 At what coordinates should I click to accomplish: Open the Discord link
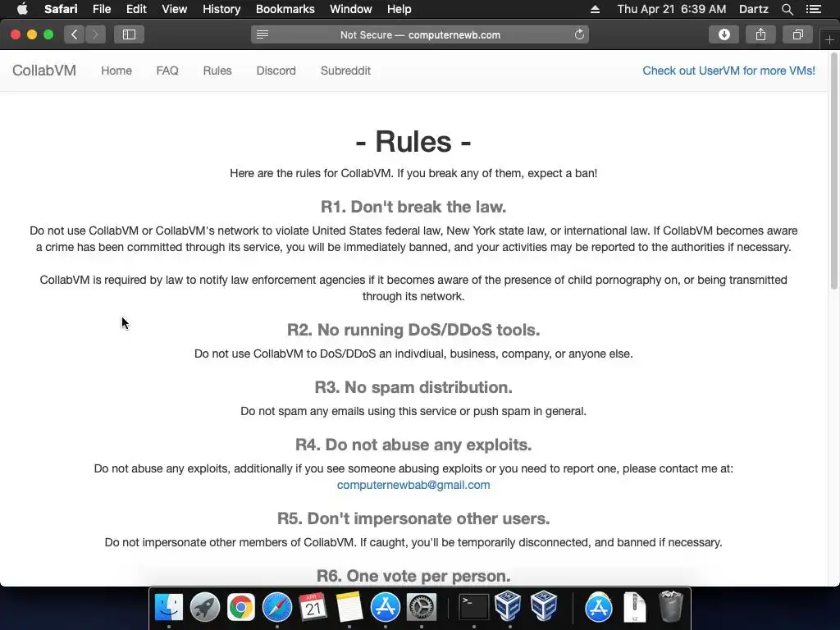(x=276, y=71)
